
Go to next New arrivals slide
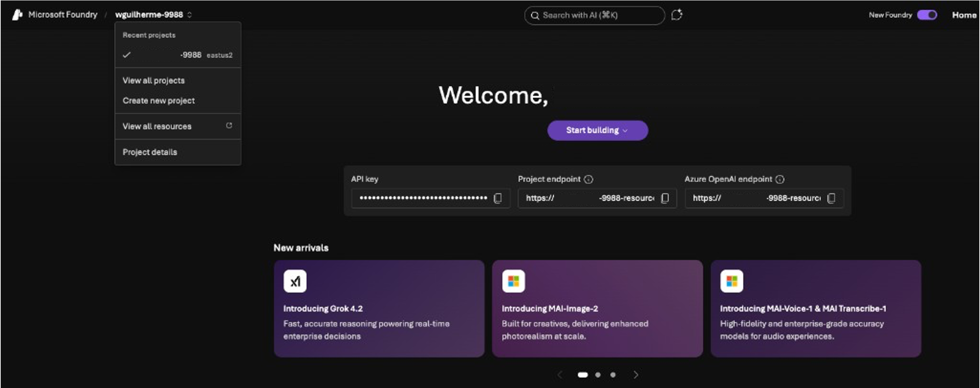pos(636,375)
